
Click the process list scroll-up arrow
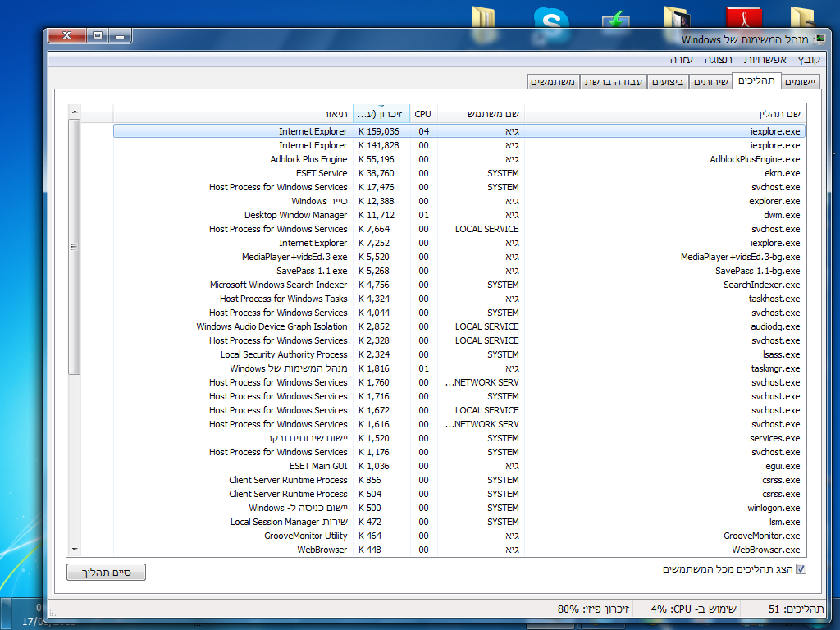74,112
